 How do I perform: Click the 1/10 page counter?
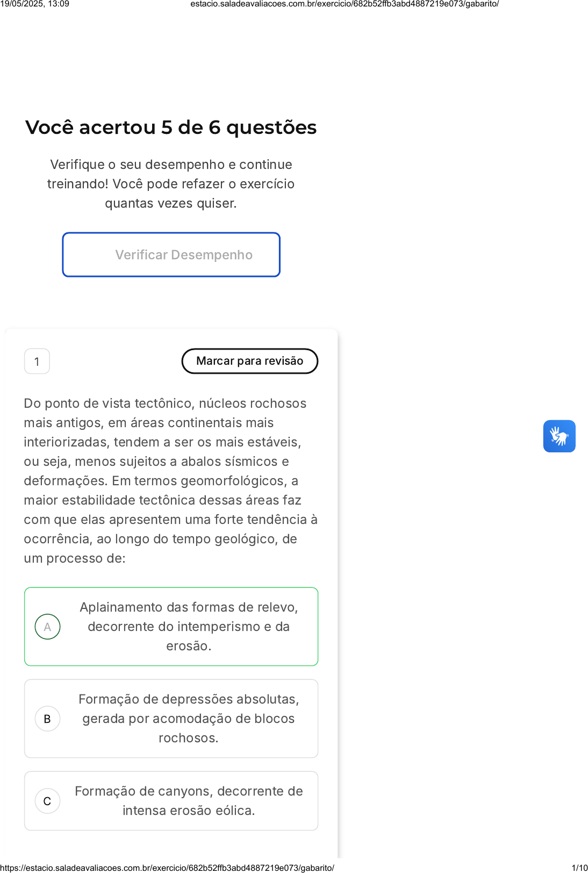(x=579, y=868)
